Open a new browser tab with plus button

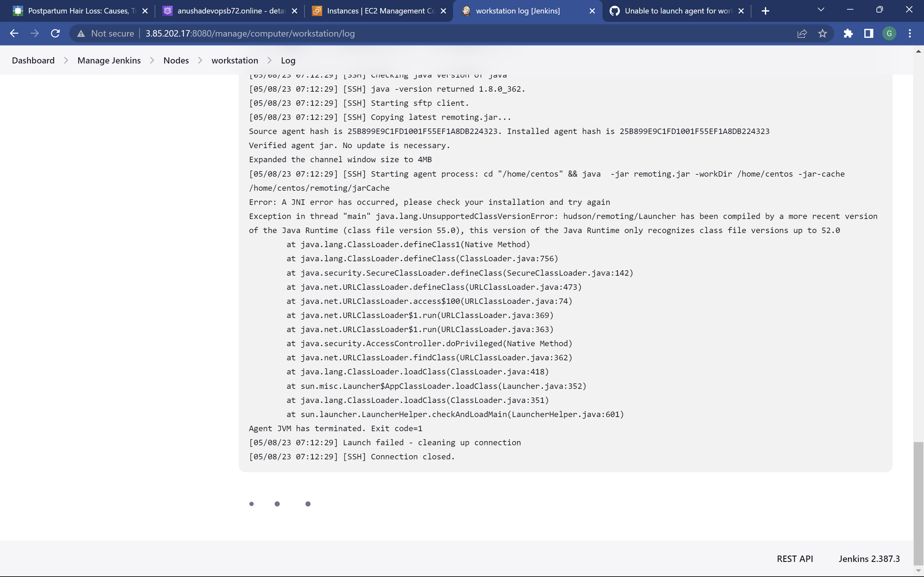[766, 11]
